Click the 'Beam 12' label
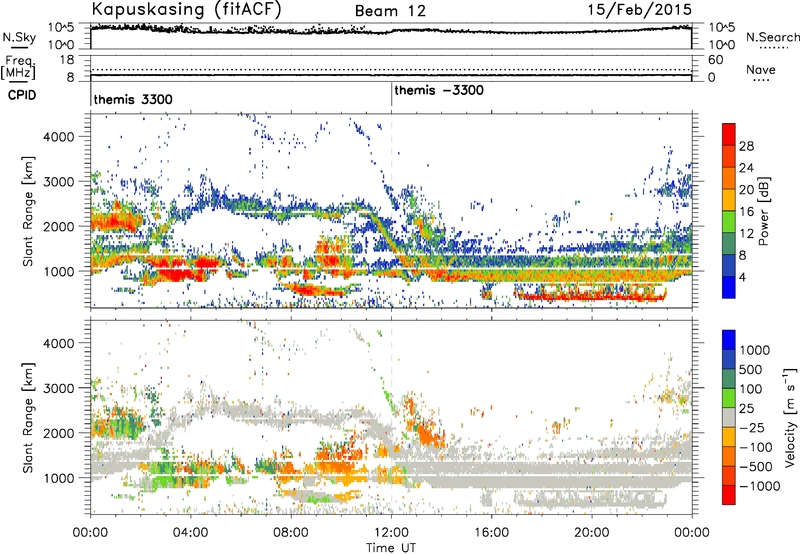 point(390,11)
